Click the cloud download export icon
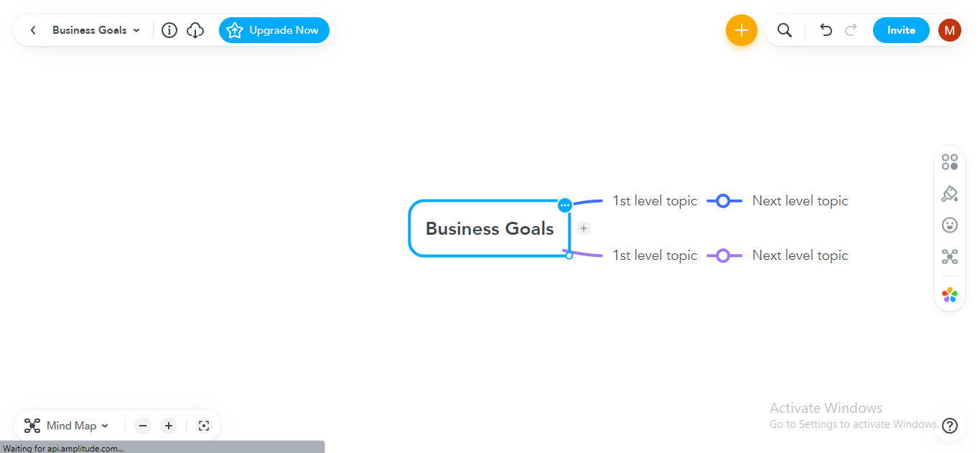Screen dimensions: 980x453 [195, 30]
